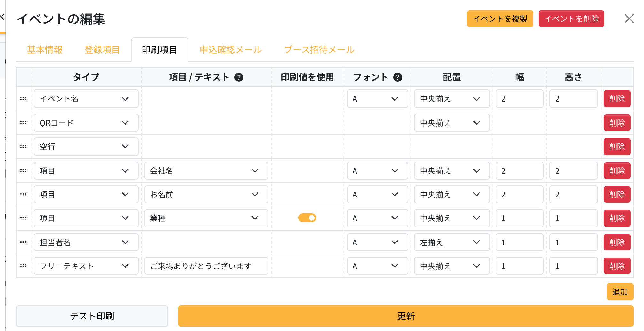Click the 幅 field in フリーテキスト row
Viewport: 644px width, 331px height.
point(520,266)
